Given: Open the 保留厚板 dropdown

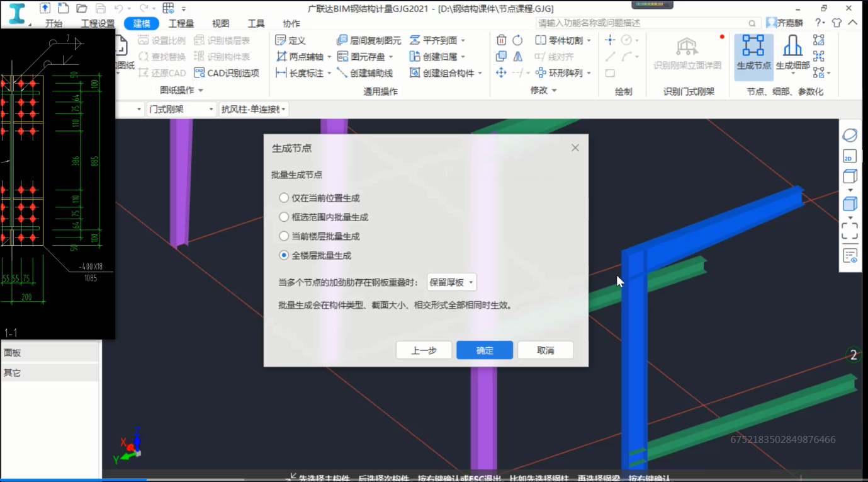Looking at the screenshot, I should 451,282.
